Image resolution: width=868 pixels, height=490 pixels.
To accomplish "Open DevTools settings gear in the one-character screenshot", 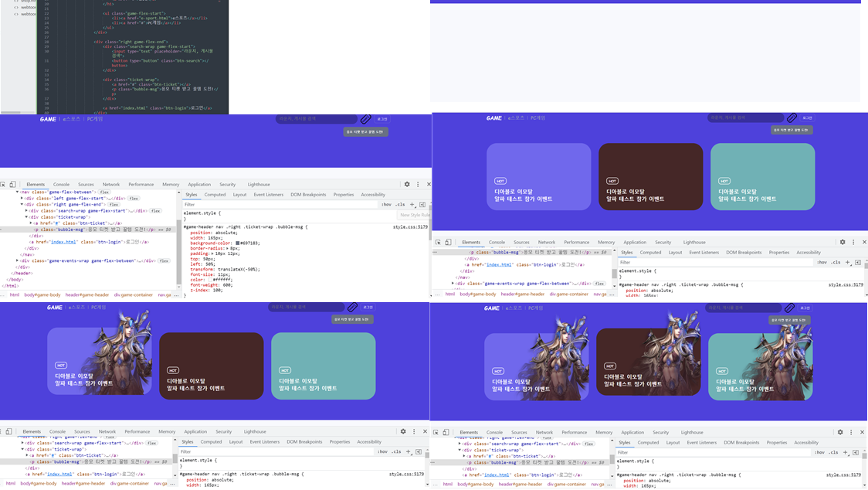I will [403, 431].
